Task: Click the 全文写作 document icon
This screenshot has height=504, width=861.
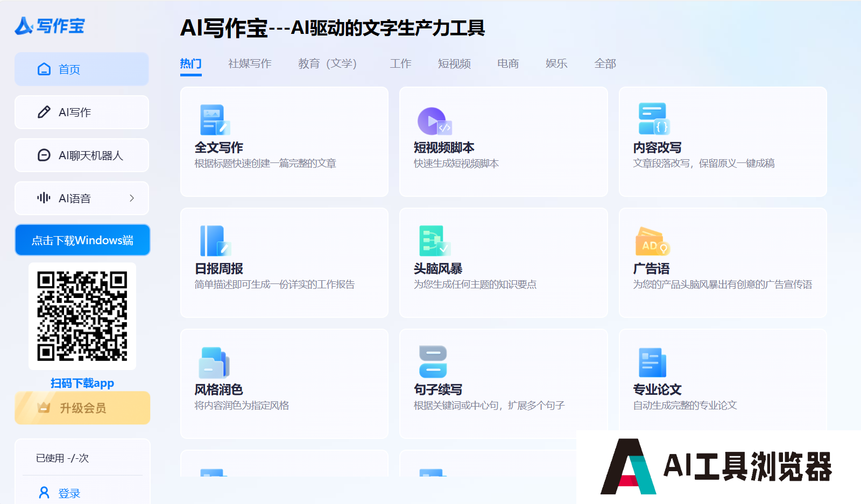Action: tap(215, 119)
